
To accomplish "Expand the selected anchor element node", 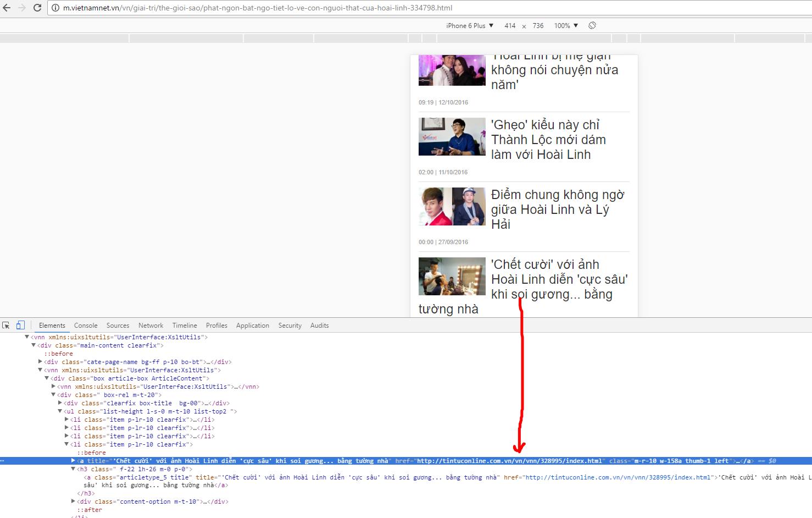I will coord(73,461).
